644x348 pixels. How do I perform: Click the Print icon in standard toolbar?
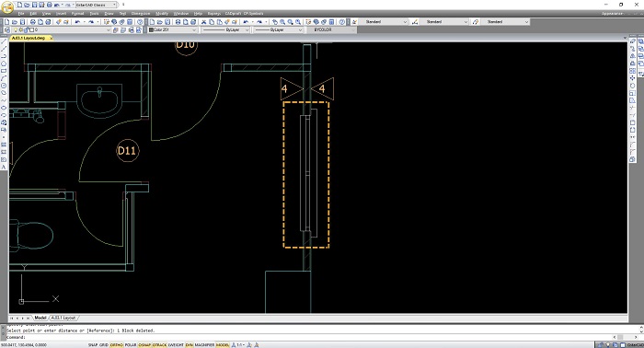point(32,22)
